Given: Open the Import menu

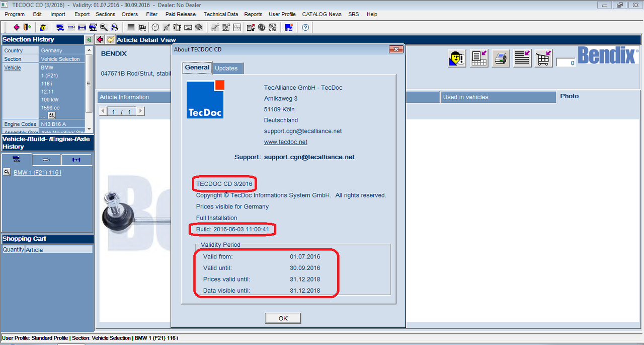Looking at the screenshot, I should coord(58,14).
